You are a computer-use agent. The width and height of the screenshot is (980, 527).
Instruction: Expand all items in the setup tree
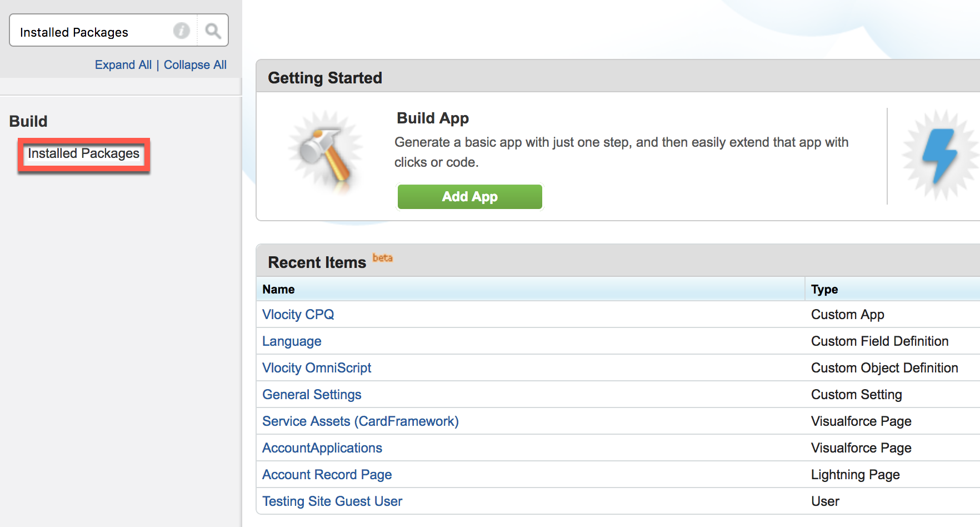click(x=123, y=64)
